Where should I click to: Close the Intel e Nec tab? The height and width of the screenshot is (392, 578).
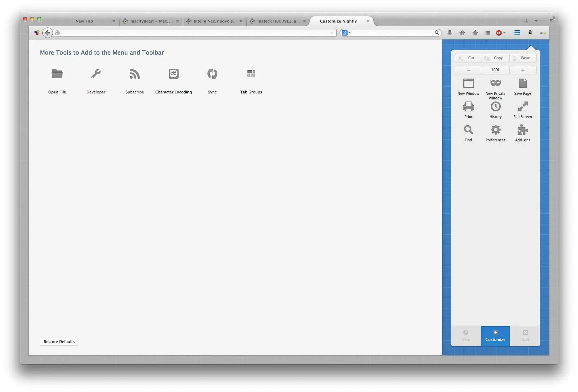241,21
